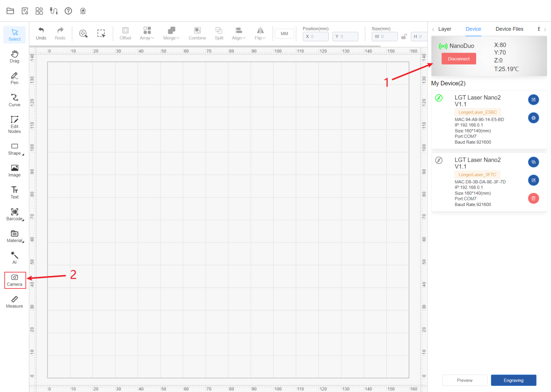Open the Camera tool
Viewport: 551px width, 392px height.
(15, 280)
